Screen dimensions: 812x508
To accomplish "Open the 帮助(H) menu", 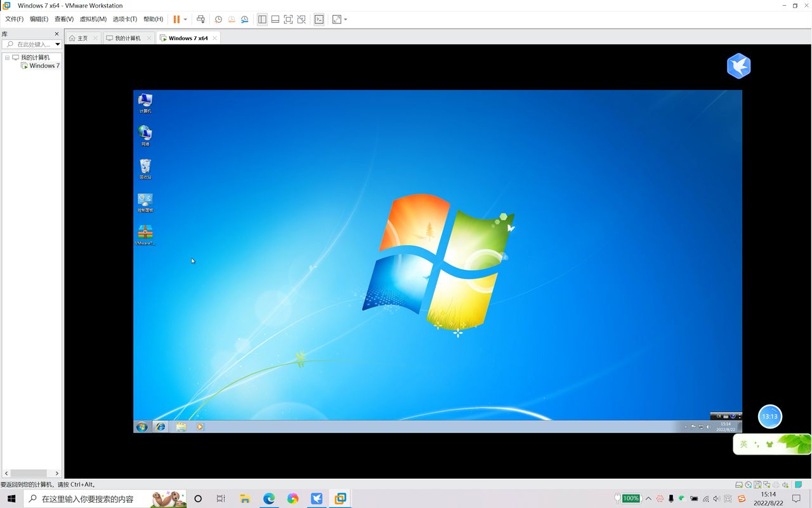I will click(153, 20).
